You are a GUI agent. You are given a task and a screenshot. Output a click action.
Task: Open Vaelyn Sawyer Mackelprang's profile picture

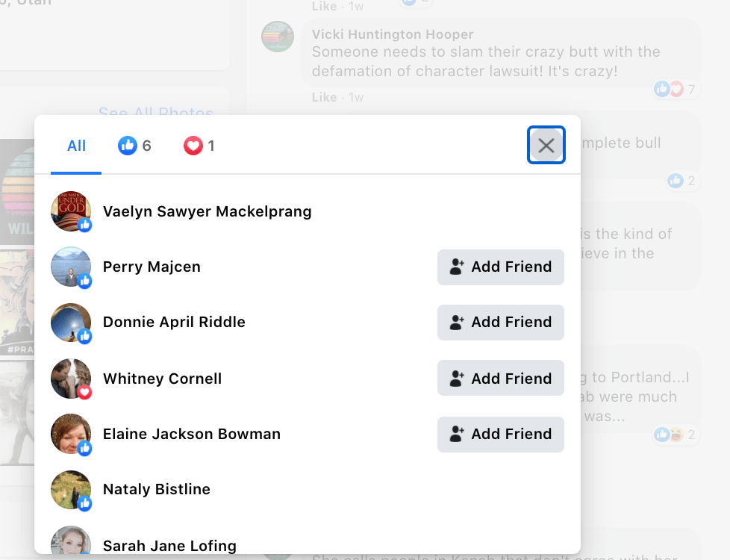click(71, 211)
